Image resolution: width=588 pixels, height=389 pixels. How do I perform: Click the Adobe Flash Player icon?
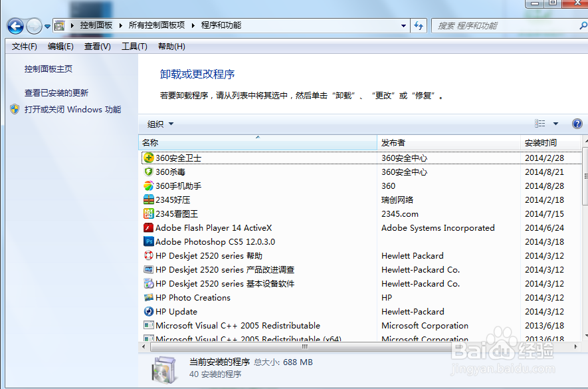pos(149,227)
